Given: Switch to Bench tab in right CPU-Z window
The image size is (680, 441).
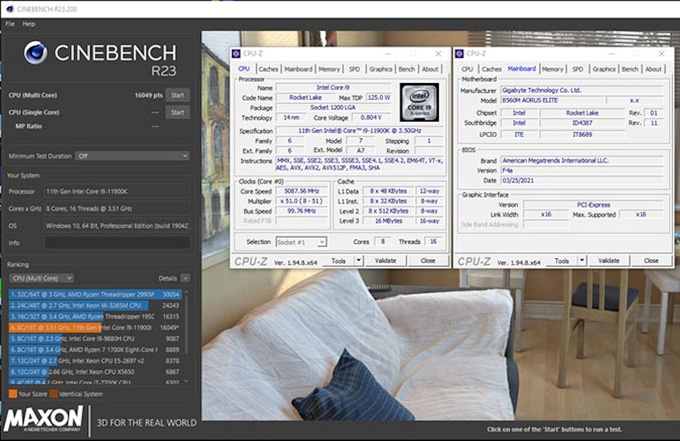Looking at the screenshot, I should coord(630,69).
